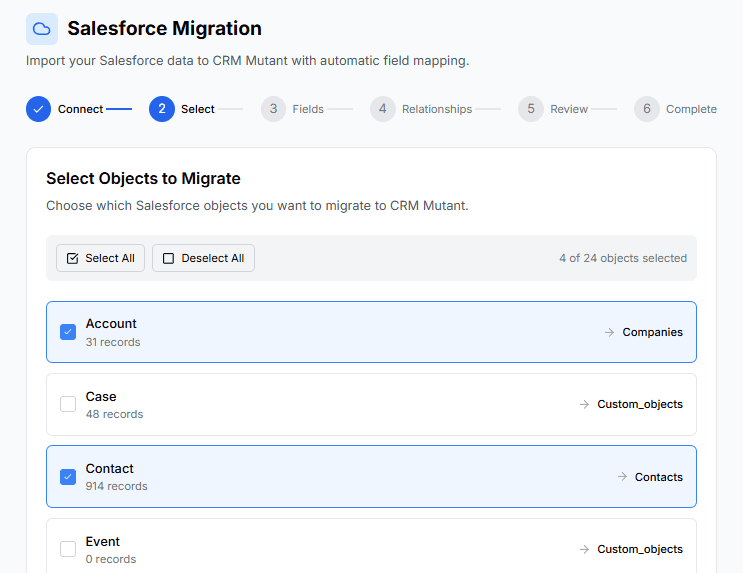Viewport: 743px width, 573px height.
Task: Click the step 4 Relationships circle
Action: [383, 109]
